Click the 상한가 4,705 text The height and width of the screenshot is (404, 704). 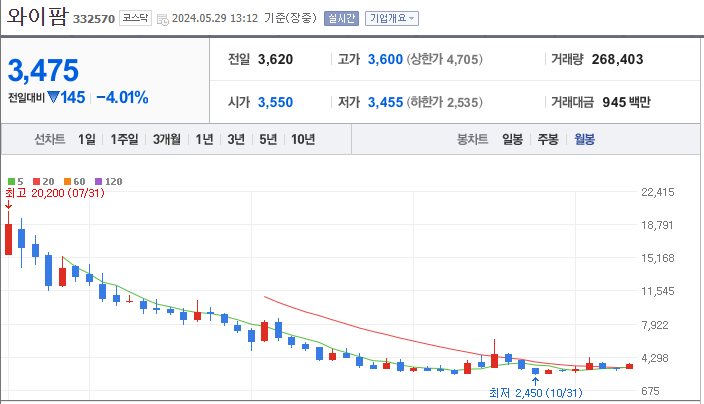point(444,59)
